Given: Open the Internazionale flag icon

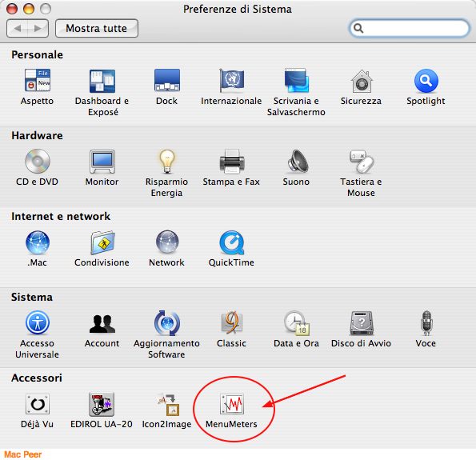Looking at the screenshot, I should pyautogui.click(x=232, y=81).
